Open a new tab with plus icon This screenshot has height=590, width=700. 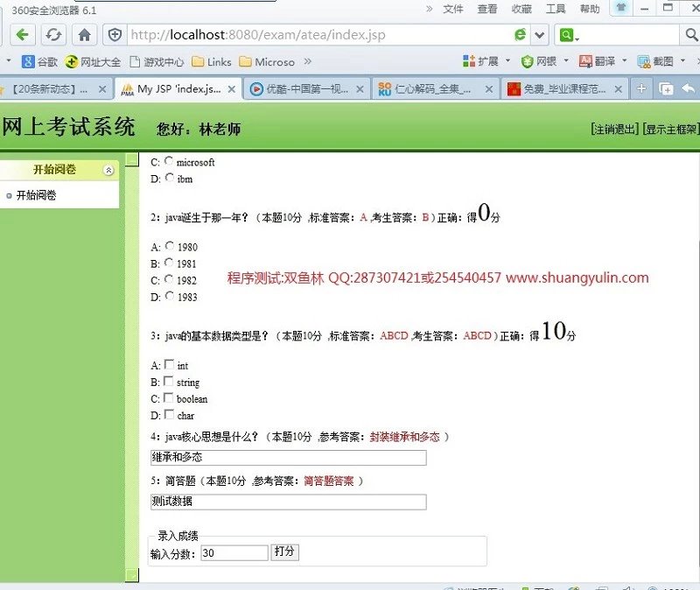point(641,89)
